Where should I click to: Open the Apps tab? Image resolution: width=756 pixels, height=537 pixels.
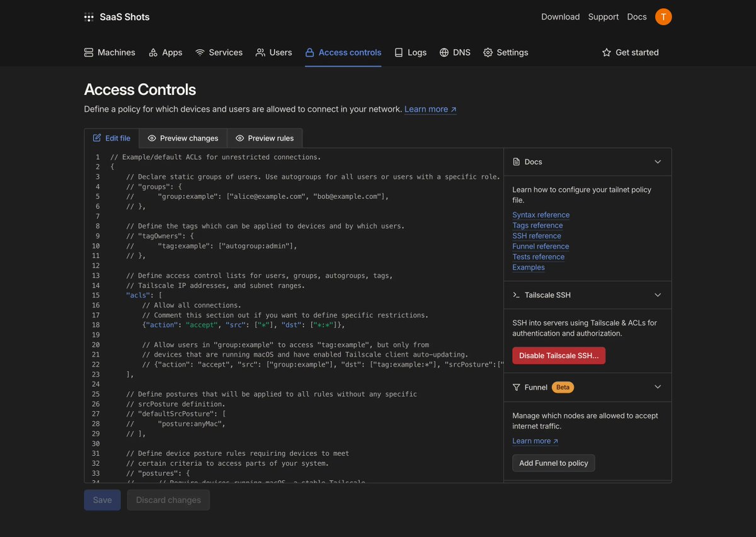point(165,52)
